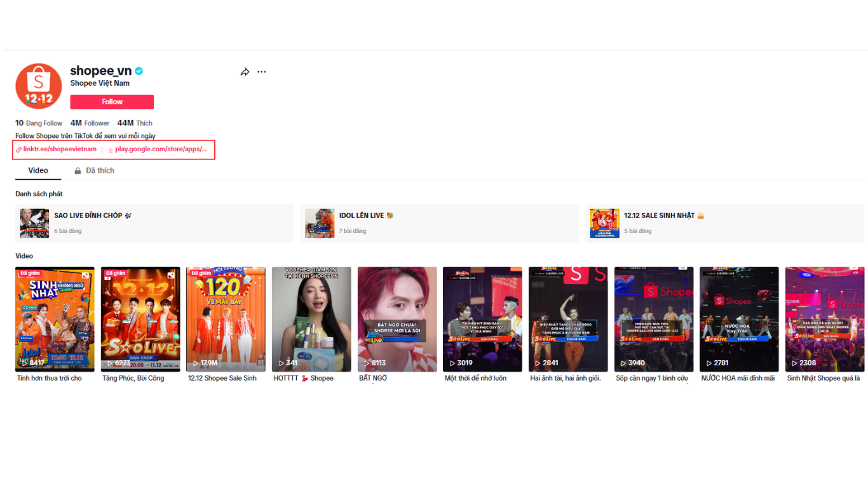The image size is (868, 488).
Task: Click the caption 'HOTTTT Shopee'
Action: (x=304, y=378)
